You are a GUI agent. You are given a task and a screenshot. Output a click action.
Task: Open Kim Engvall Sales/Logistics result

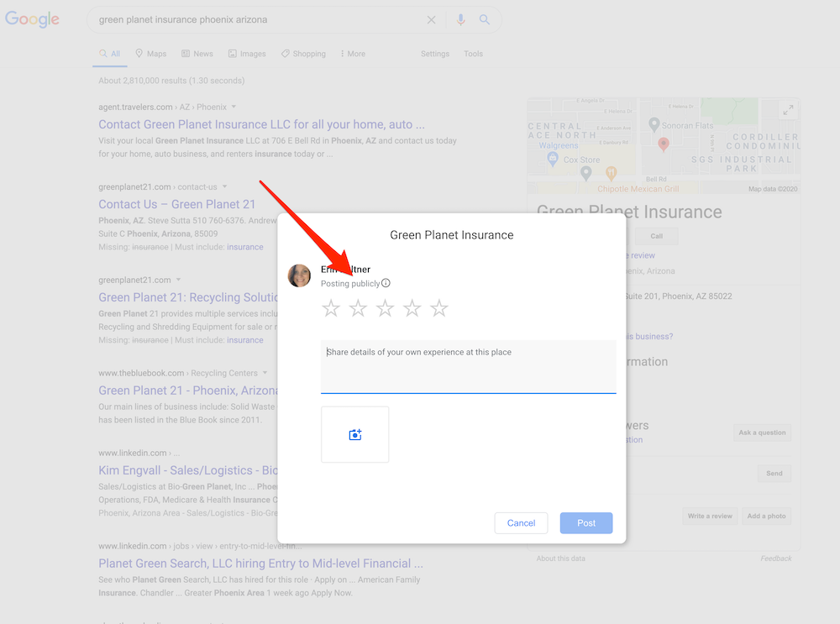(x=187, y=470)
